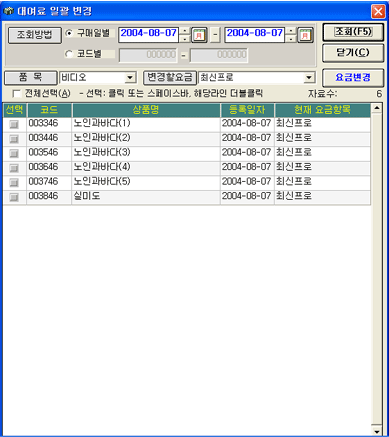This screenshot has height=437, width=389.
Task: Click registration date cell in 003346 row
Action: 247,125
